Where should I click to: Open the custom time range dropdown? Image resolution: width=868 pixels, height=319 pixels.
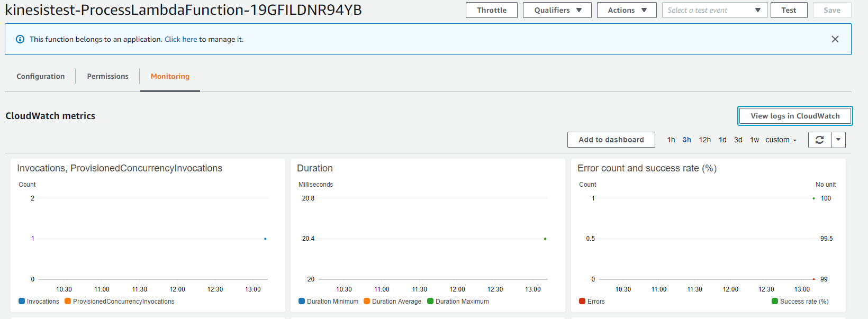(x=781, y=140)
